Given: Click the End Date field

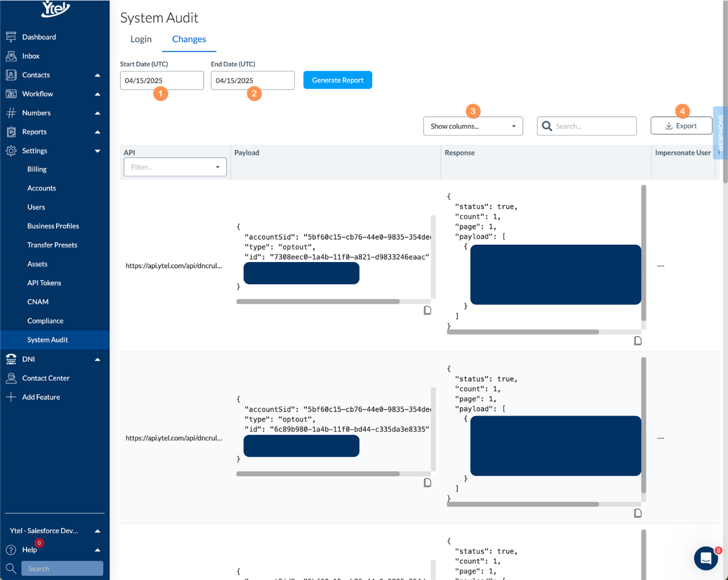Looking at the screenshot, I should coord(253,80).
